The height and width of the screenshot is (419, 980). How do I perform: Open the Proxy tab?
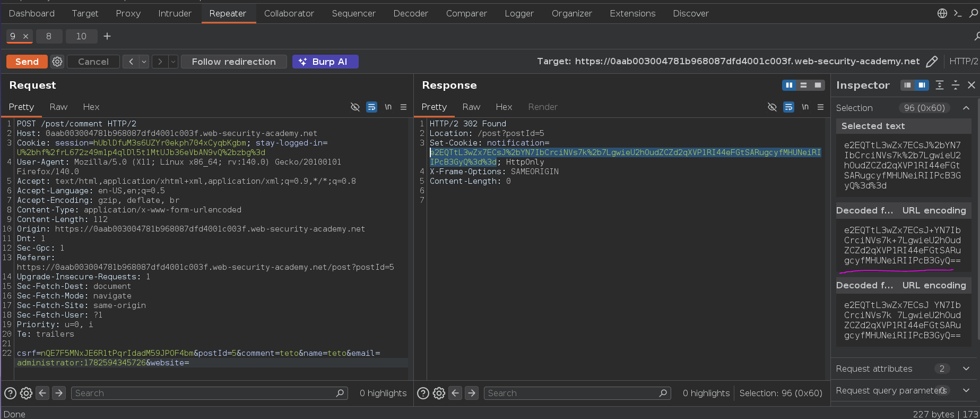point(128,13)
